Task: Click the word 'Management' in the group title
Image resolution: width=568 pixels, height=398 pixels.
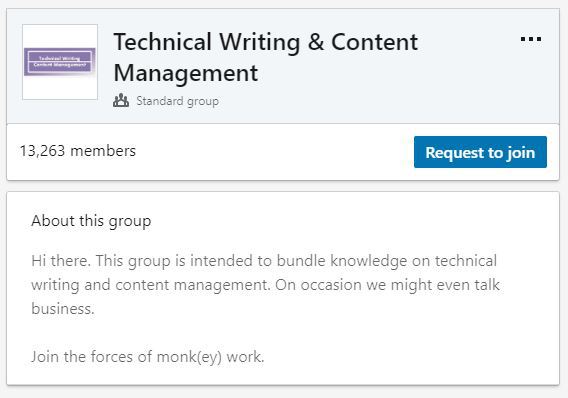Action: (x=186, y=73)
